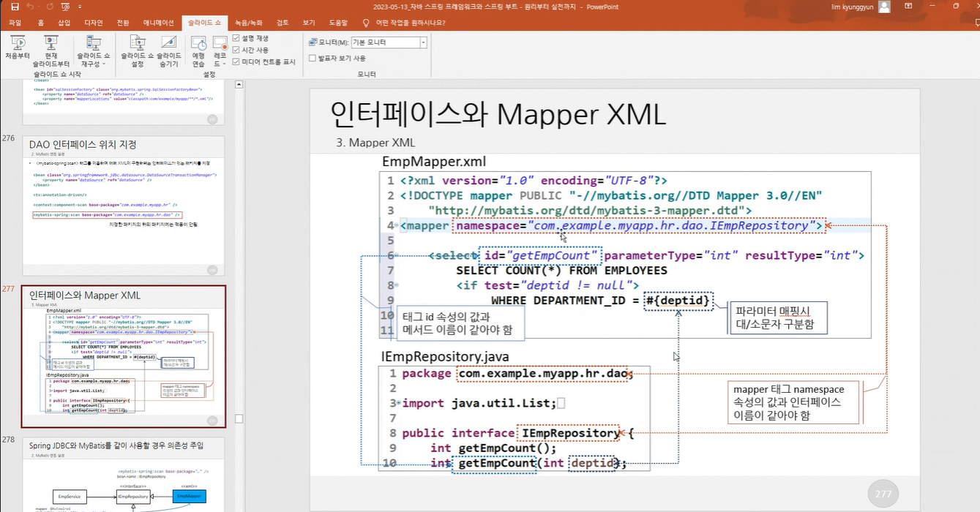
Task: Select slide 277 thumbnail in panel
Action: click(x=123, y=357)
